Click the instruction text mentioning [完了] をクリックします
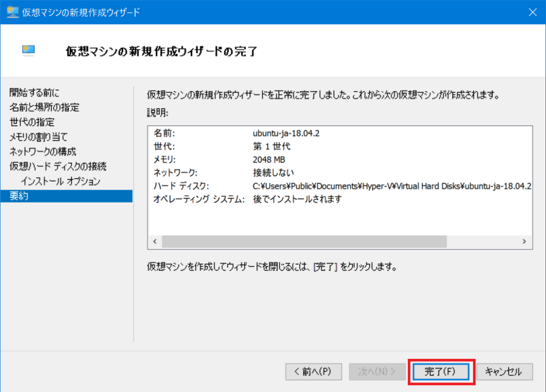The image size is (546, 392). [272, 267]
